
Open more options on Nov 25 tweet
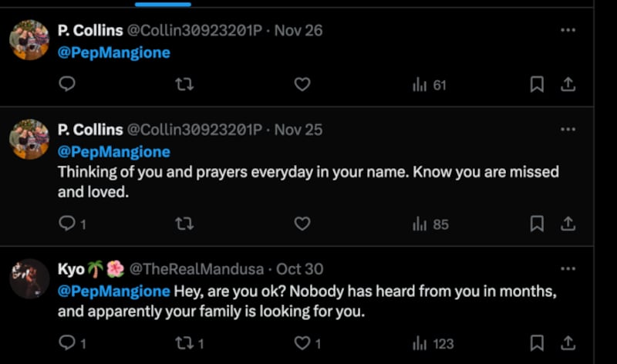tap(568, 130)
